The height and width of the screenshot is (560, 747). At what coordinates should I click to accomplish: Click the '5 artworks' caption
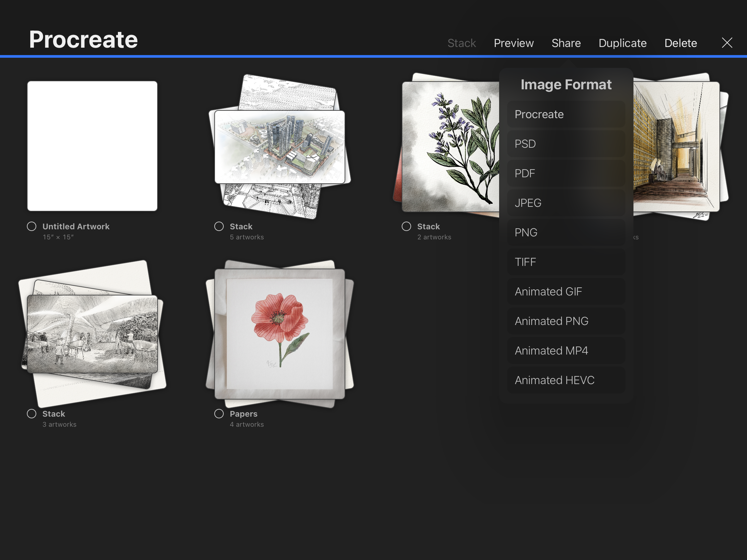click(x=247, y=237)
